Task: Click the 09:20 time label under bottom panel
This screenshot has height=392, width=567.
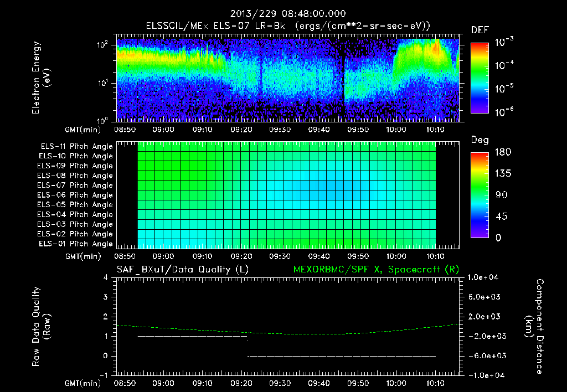Action: [x=241, y=383]
